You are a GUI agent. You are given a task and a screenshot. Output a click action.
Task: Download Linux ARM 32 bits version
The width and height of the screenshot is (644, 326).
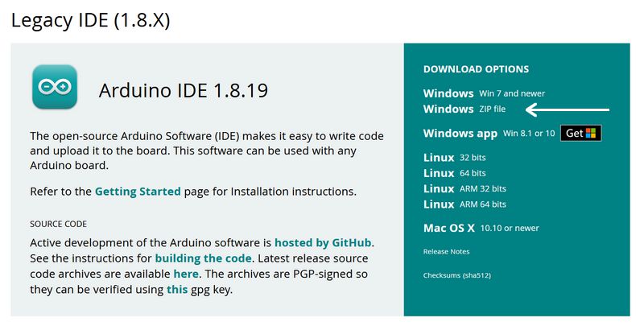[x=464, y=189]
